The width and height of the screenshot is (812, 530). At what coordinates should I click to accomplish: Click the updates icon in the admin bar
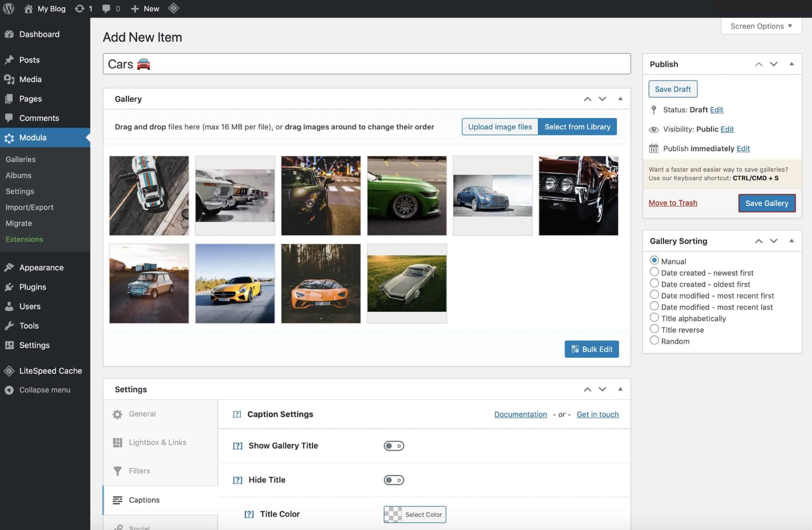click(x=79, y=8)
